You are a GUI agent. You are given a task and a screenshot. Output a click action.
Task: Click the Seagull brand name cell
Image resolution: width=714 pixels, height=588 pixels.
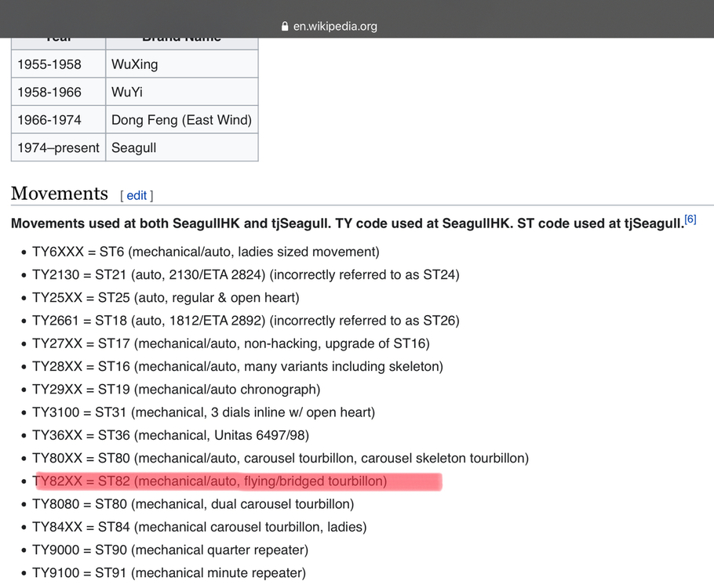tap(181, 147)
